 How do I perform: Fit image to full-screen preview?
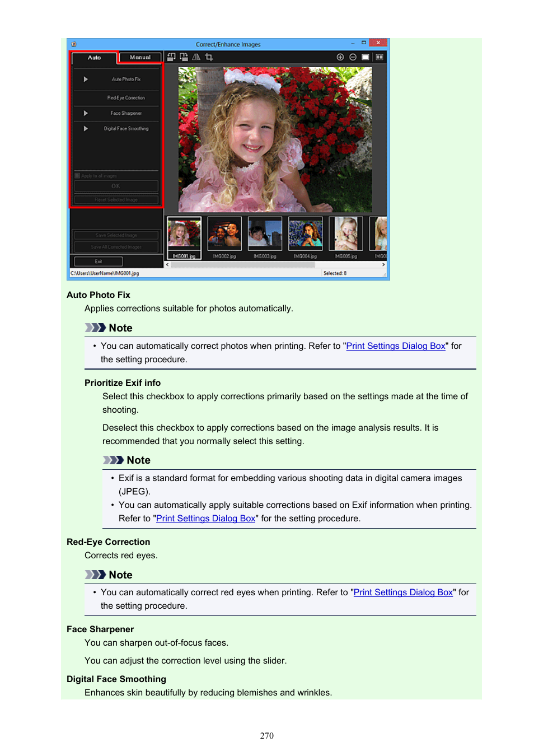tap(366, 57)
